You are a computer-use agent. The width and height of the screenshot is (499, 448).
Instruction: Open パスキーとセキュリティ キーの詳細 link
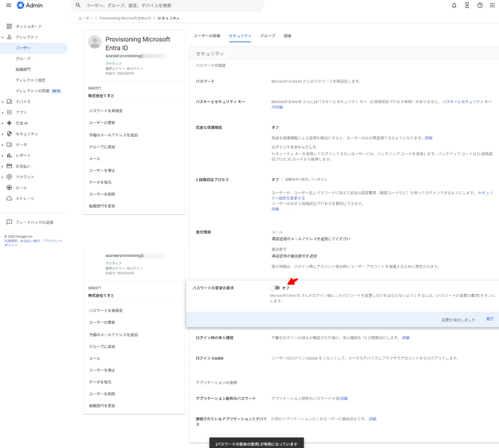point(467,102)
